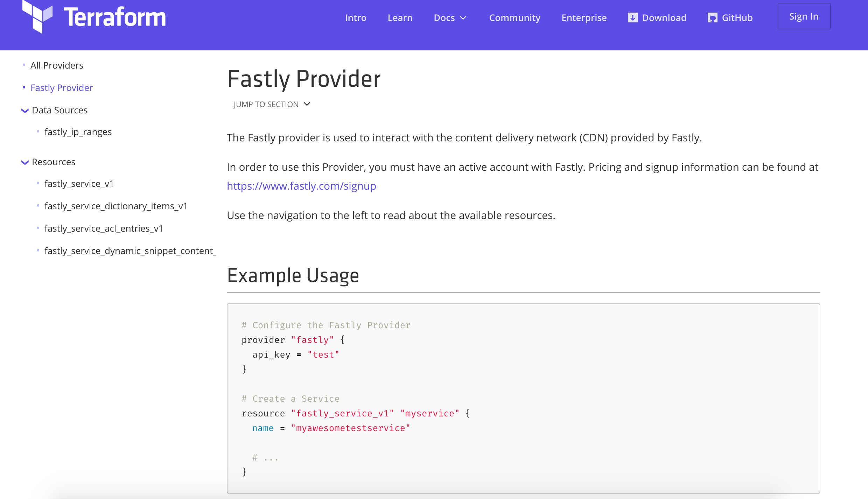This screenshot has width=868, height=499.
Task: Open fastly_service_v1 resource docs
Action: (x=79, y=183)
